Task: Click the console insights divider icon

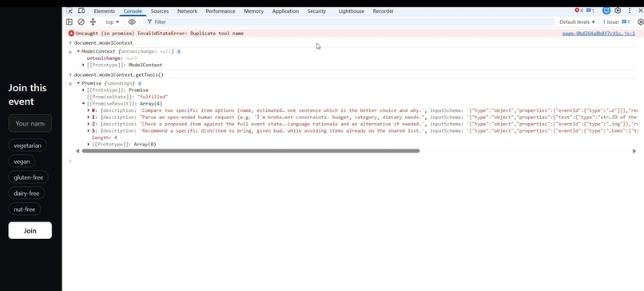Action: pos(93,22)
